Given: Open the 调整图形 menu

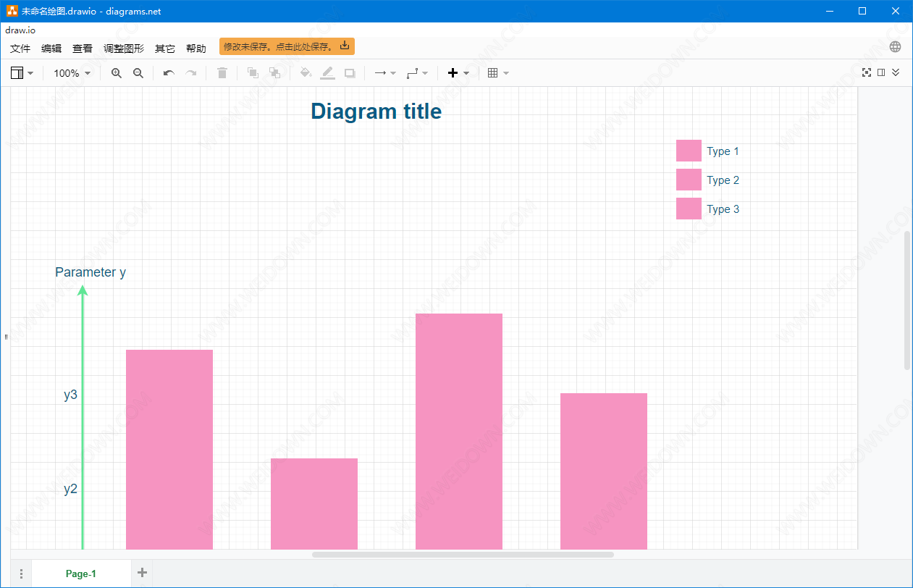Looking at the screenshot, I should click(124, 49).
